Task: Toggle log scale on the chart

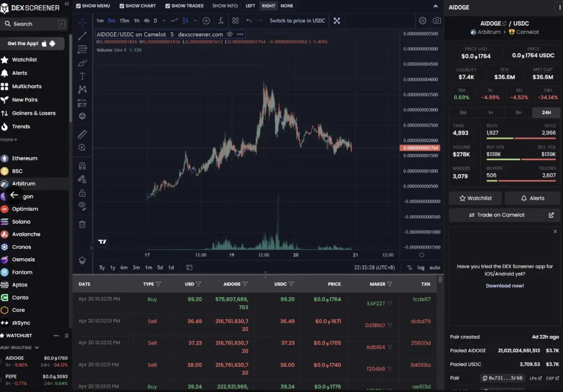Action: 421,267
